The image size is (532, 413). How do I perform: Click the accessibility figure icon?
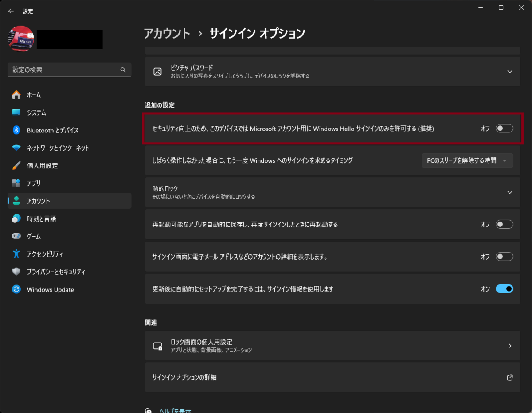(x=16, y=254)
